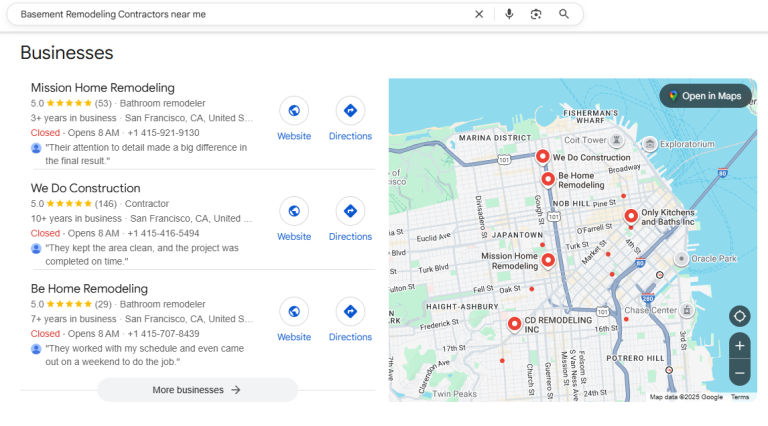Click into the search query field
The image size is (768, 426).
(240, 14)
